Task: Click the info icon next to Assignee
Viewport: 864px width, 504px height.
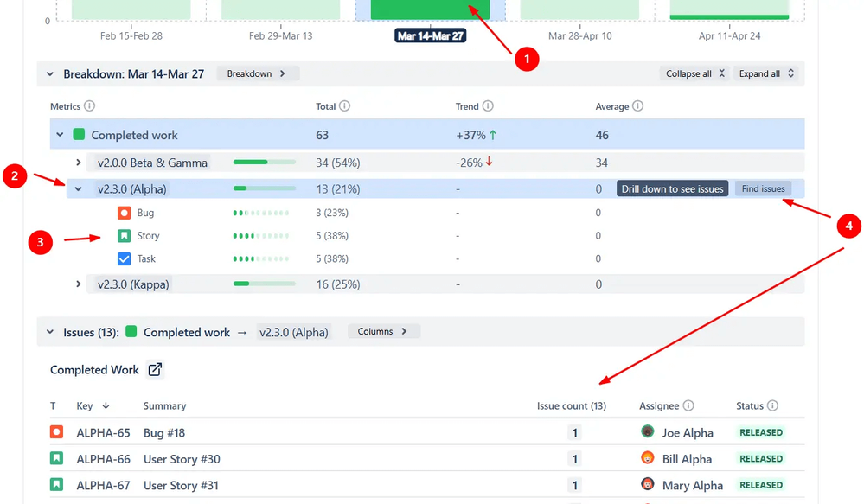Action: (688, 405)
